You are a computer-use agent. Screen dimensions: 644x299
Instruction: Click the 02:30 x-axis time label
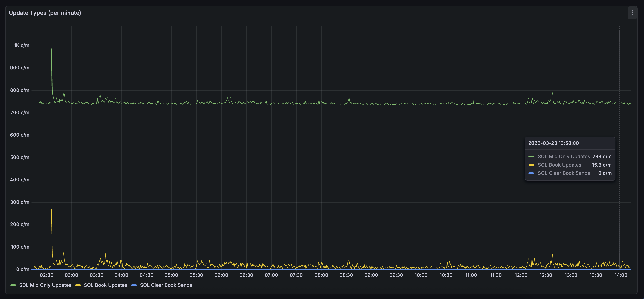(x=47, y=275)
